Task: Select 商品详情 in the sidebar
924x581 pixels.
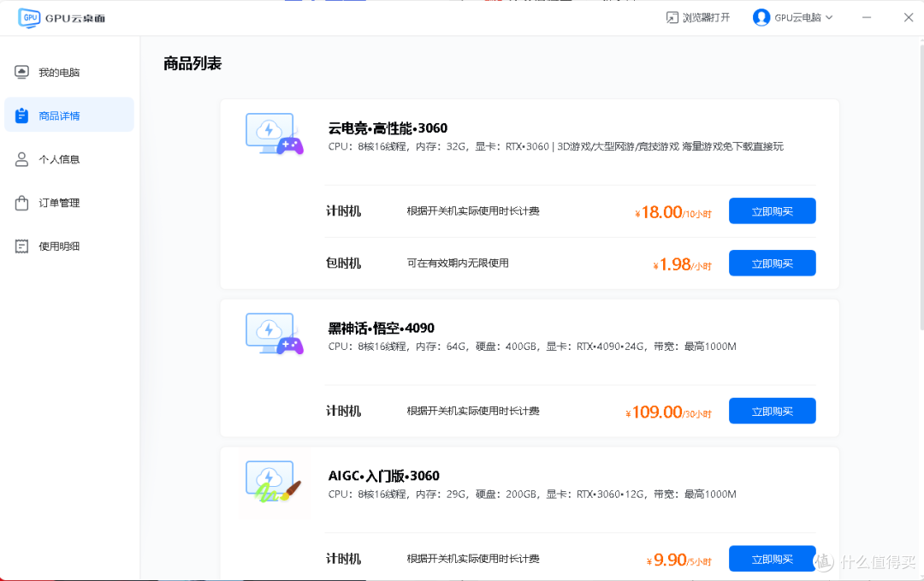Action: click(x=69, y=116)
